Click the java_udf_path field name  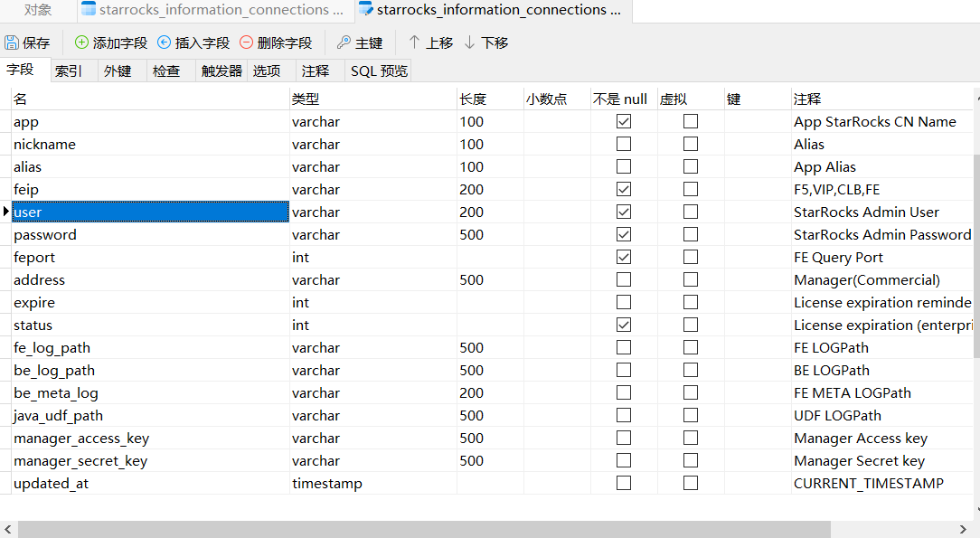(x=58, y=416)
